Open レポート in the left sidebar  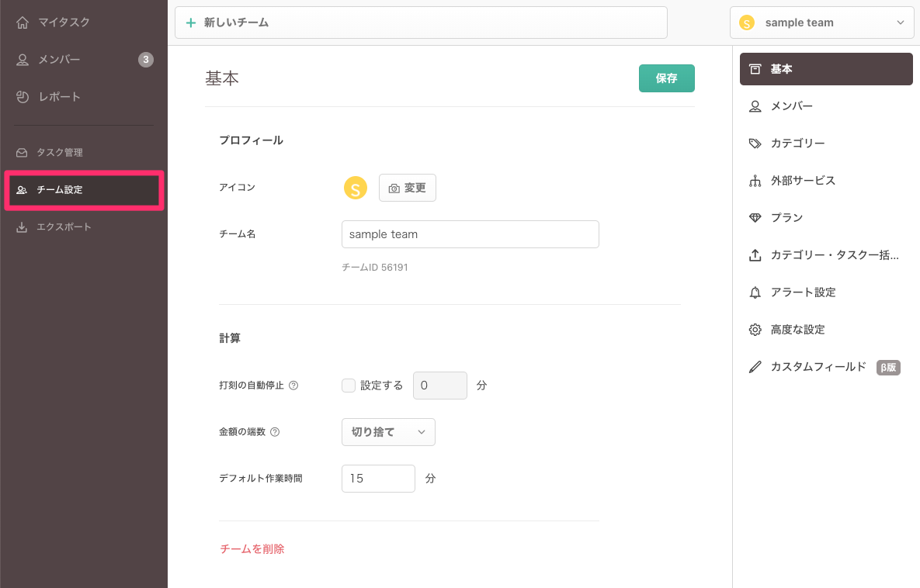pos(59,97)
